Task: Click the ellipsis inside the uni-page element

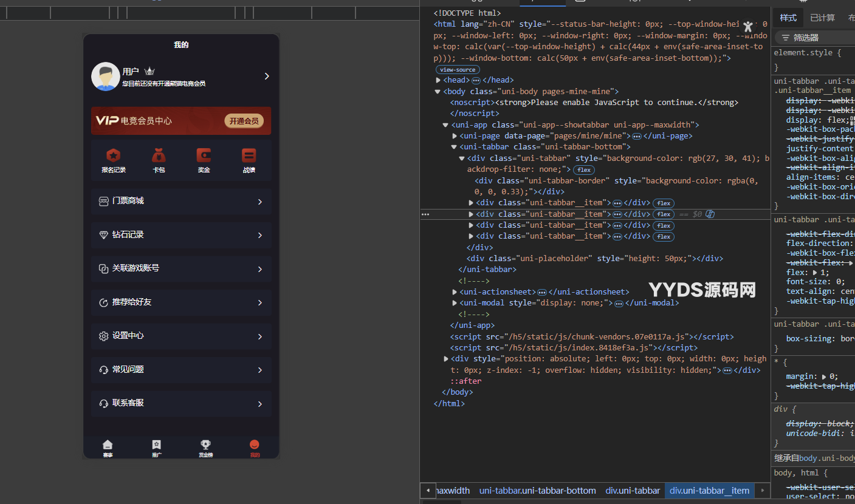Action: [x=637, y=136]
